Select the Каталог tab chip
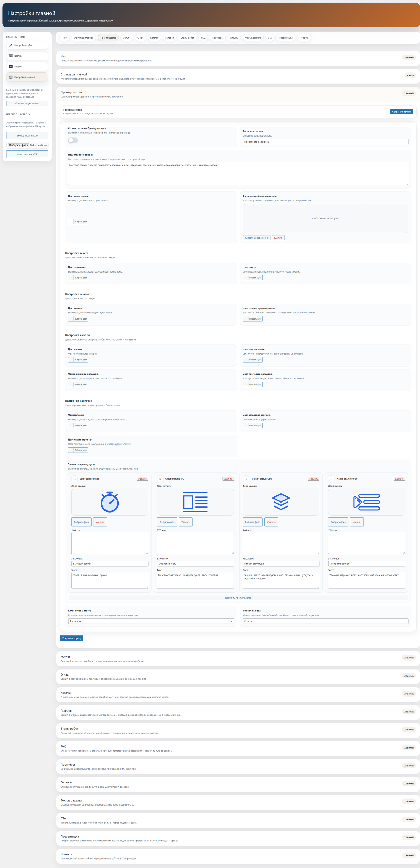 (154, 38)
